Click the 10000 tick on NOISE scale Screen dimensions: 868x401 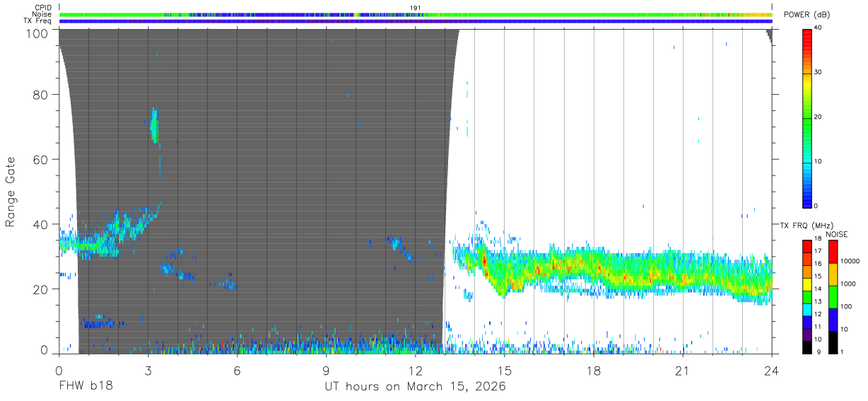tap(850, 261)
